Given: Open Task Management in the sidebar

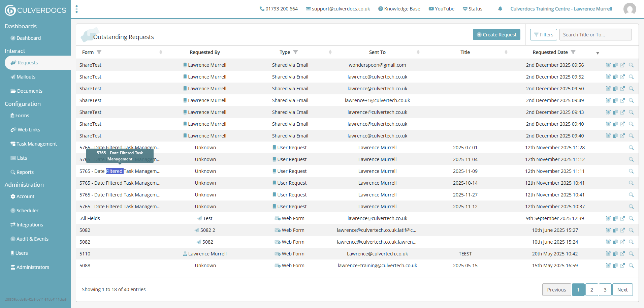Looking at the screenshot, I should pos(36,144).
